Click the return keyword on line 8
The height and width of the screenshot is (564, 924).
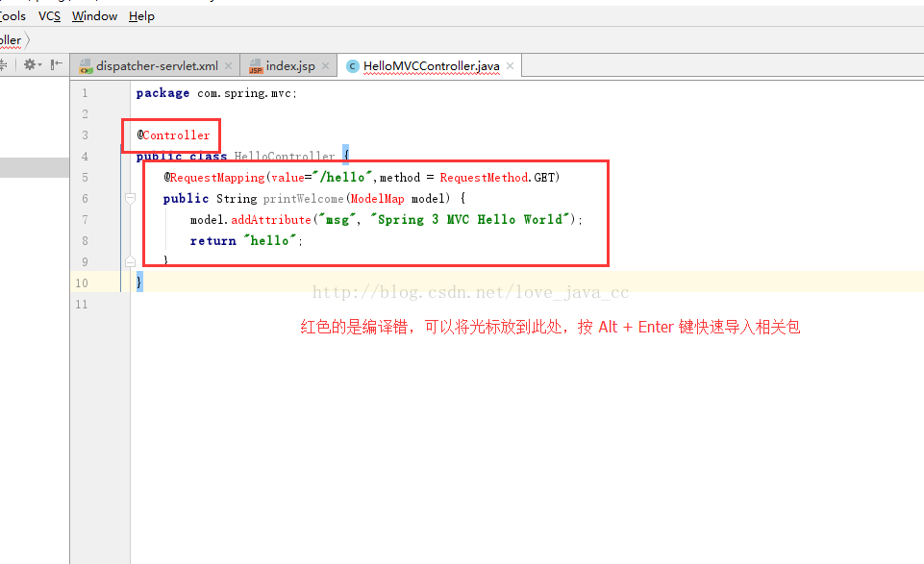coord(212,241)
